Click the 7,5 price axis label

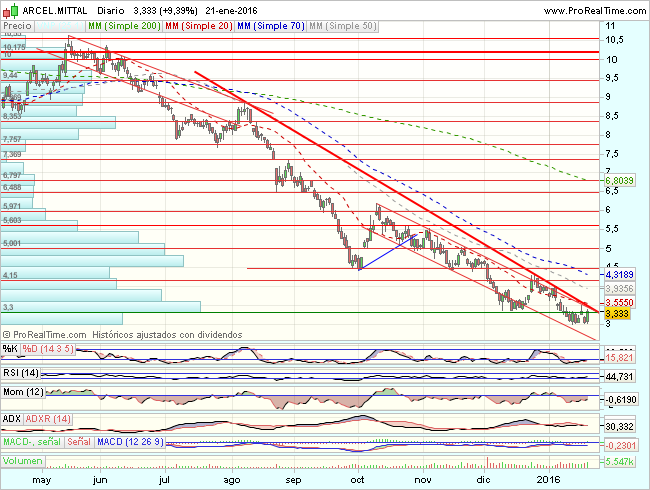pos(612,154)
